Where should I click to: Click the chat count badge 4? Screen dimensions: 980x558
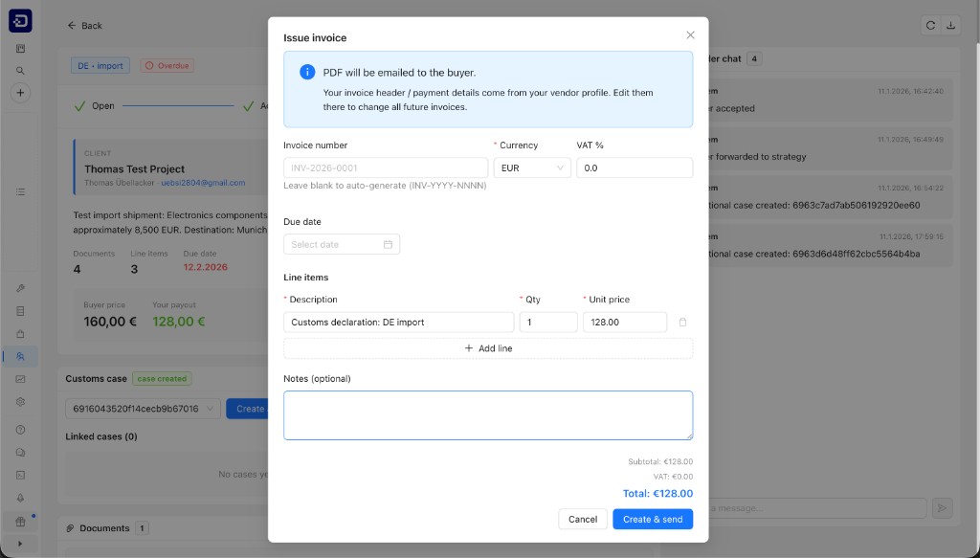point(754,58)
